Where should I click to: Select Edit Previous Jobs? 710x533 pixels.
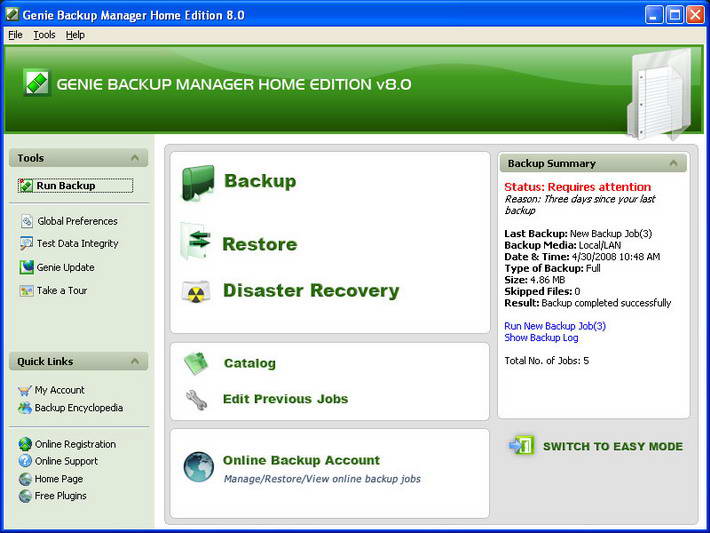[286, 399]
